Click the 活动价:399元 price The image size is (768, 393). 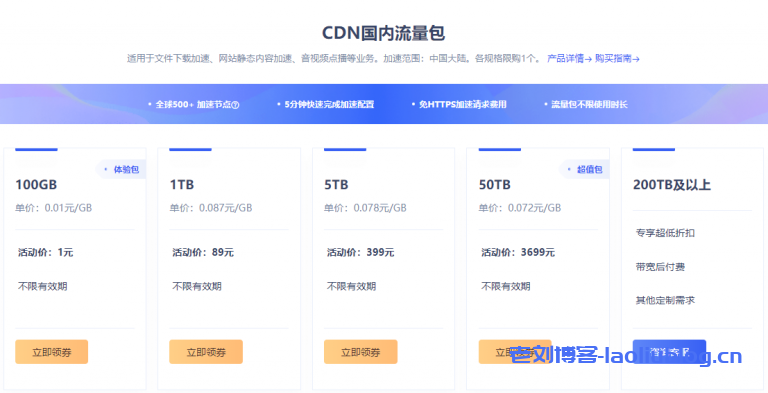360,252
